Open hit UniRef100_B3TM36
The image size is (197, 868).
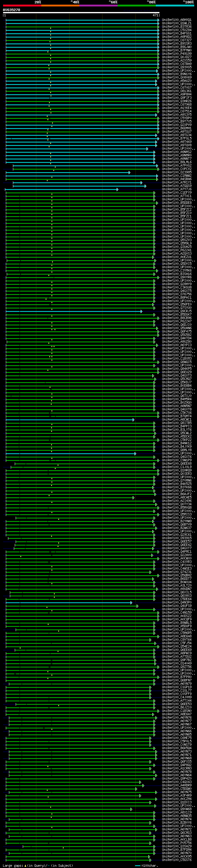tap(177, 26)
